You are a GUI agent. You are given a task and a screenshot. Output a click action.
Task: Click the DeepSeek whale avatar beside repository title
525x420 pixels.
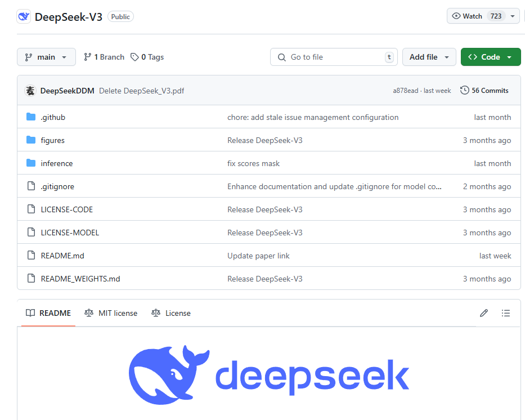(24, 16)
